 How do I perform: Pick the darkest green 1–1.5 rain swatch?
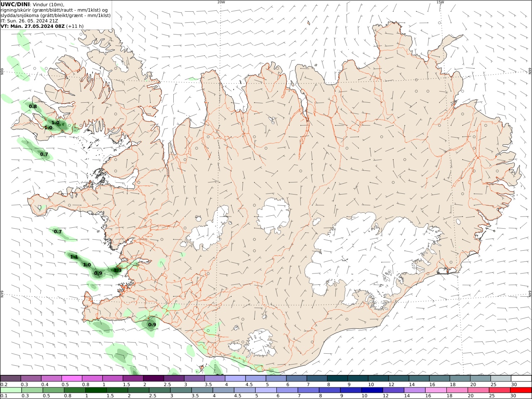tap(95, 390)
